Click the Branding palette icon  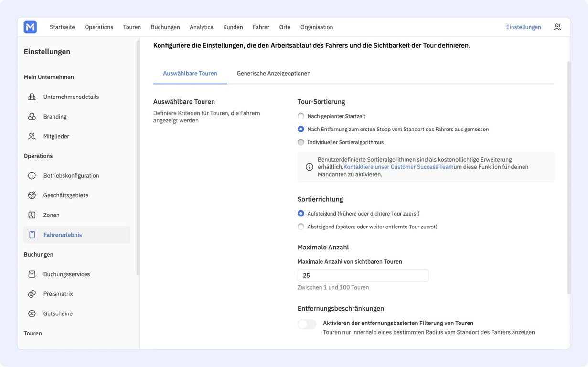pyautogui.click(x=32, y=117)
